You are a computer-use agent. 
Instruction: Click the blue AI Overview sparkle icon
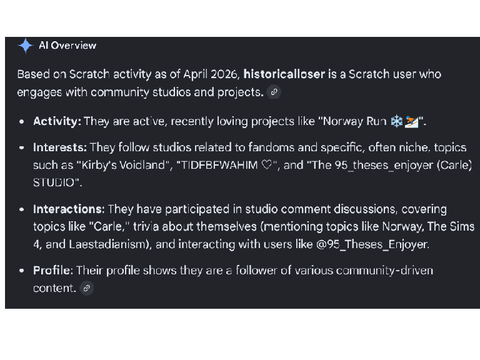pyautogui.click(x=25, y=46)
